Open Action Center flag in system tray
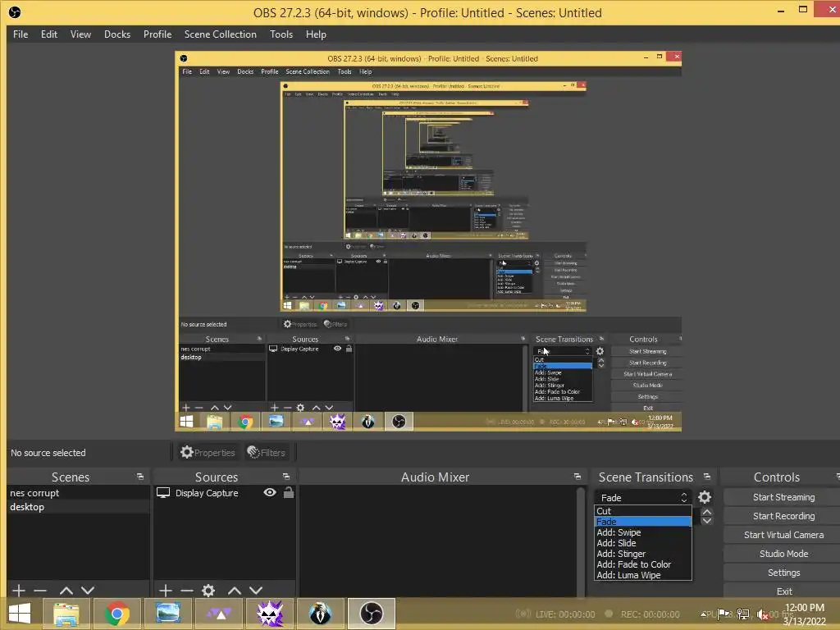The width and height of the screenshot is (840, 630). coord(724,614)
